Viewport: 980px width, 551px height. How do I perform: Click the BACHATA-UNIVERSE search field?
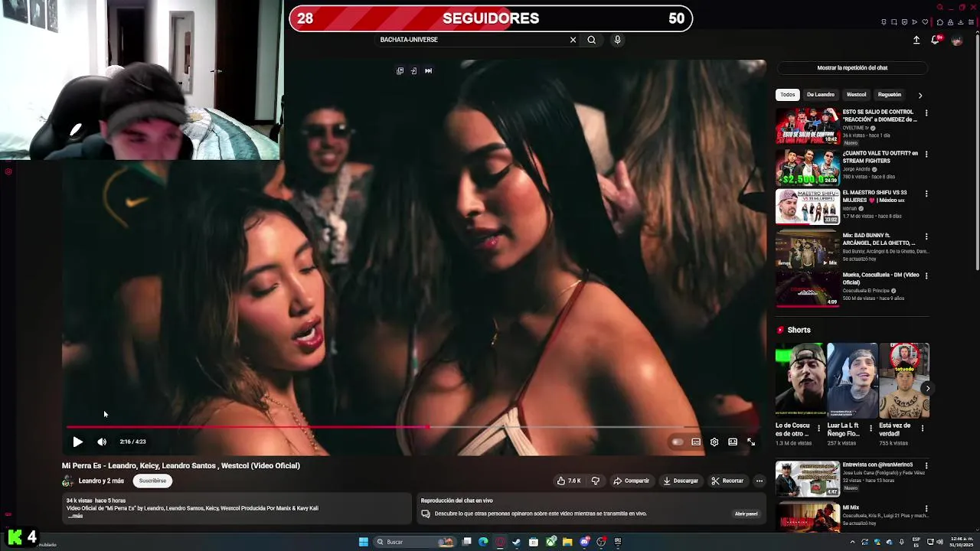pos(471,40)
